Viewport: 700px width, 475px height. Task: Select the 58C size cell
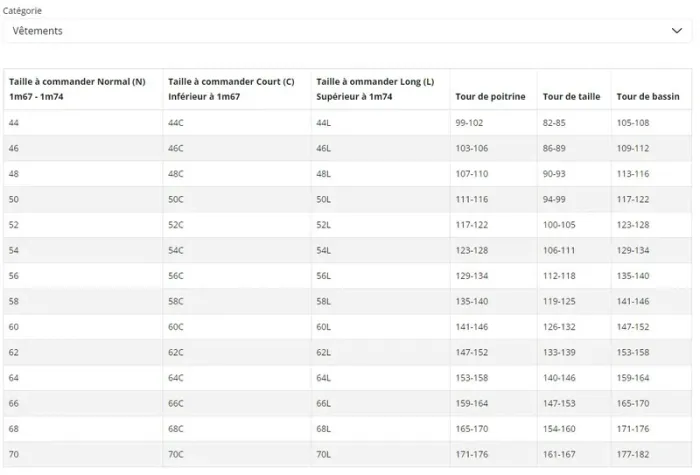[175, 301]
